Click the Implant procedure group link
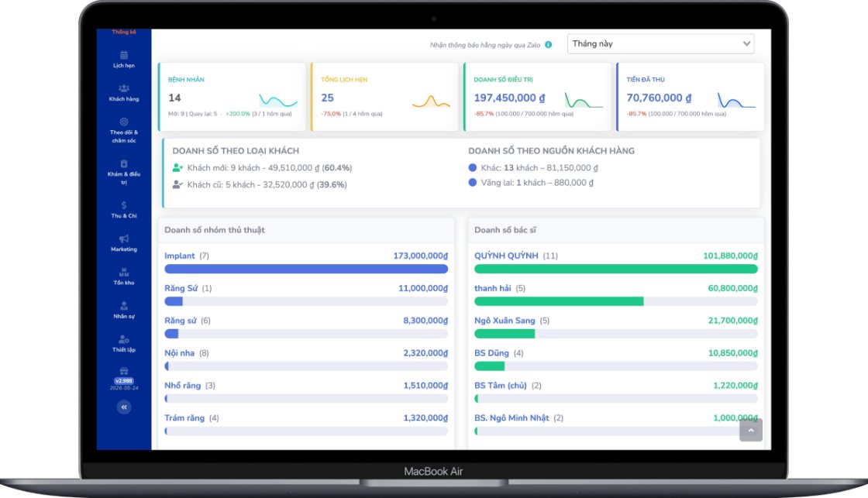 (179, 256)
